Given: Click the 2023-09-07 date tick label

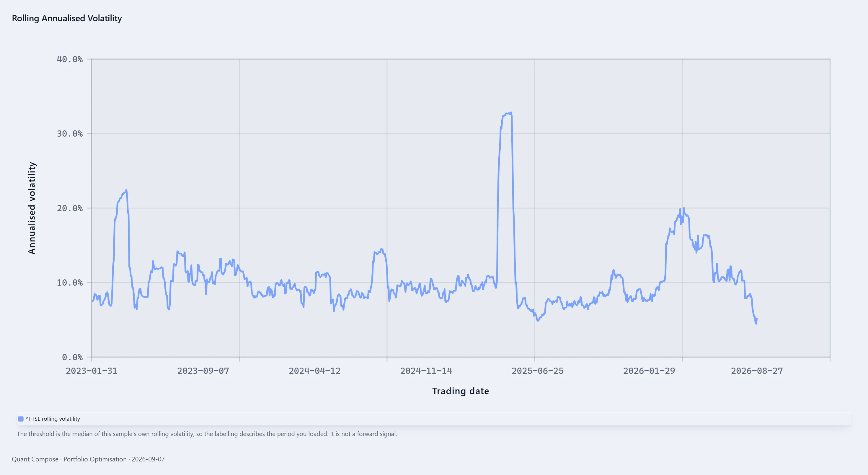Looking at the screenshot, I should pos(203,371).
